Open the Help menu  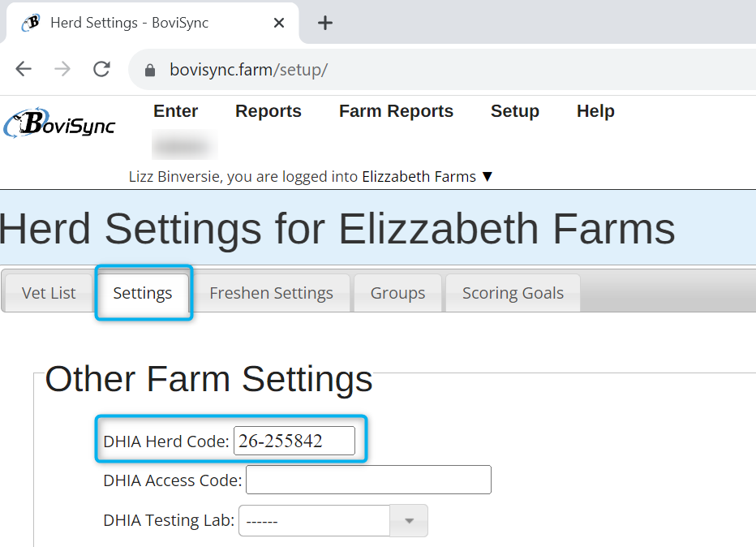[595, 111]
